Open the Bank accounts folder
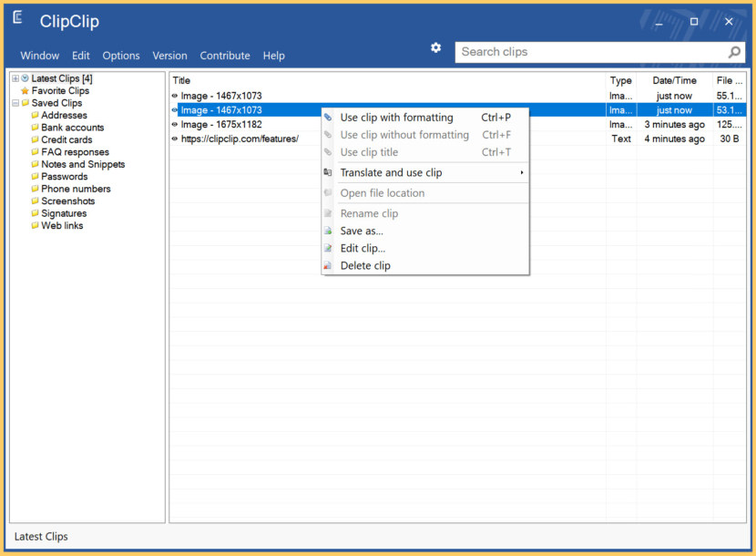The height and width of the screenshot is (556, 756). (72, 128)
